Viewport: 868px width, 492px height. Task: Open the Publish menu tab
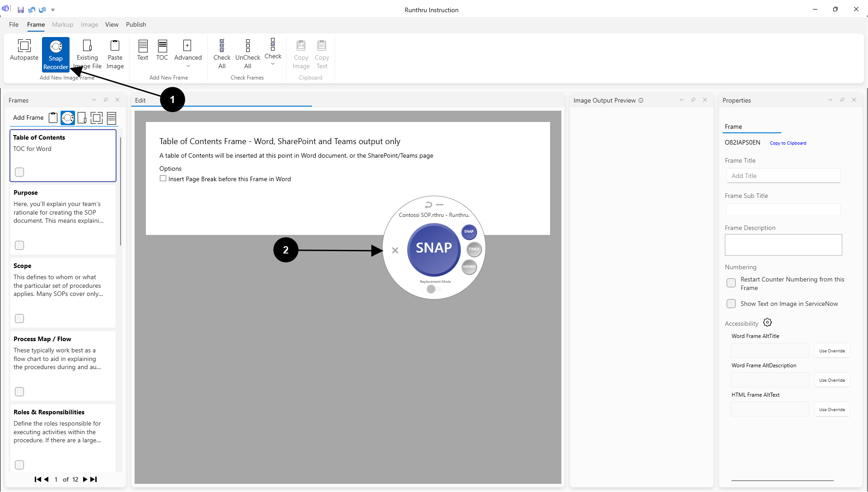(x=136, y=24)
